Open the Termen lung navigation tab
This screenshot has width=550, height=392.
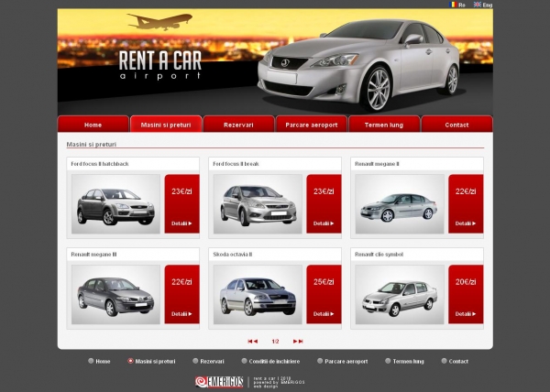pos(384,125)
